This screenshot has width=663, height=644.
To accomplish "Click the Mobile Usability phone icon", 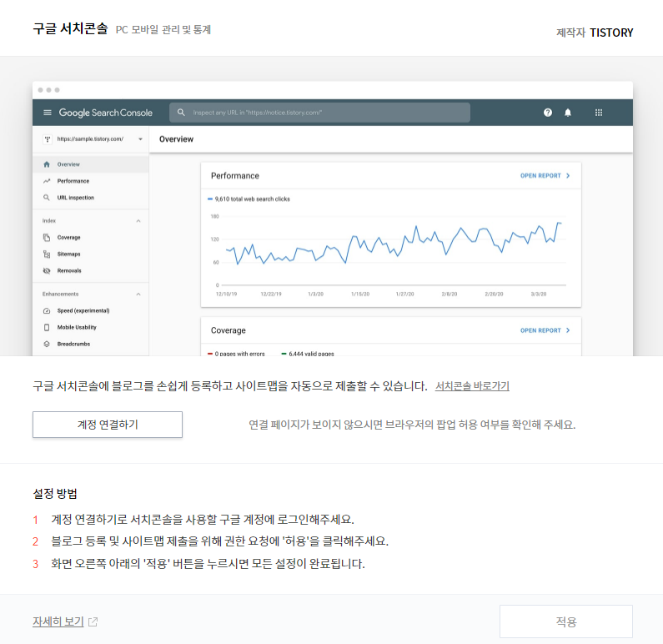I will click(47, 327).
